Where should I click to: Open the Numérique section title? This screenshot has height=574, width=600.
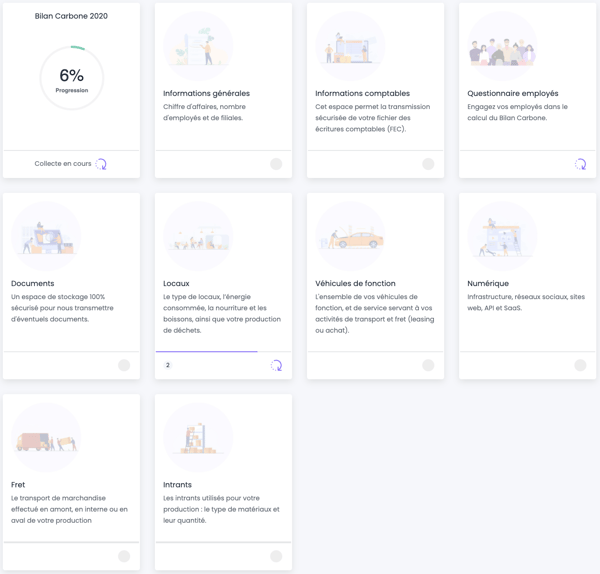click(488, 284)
